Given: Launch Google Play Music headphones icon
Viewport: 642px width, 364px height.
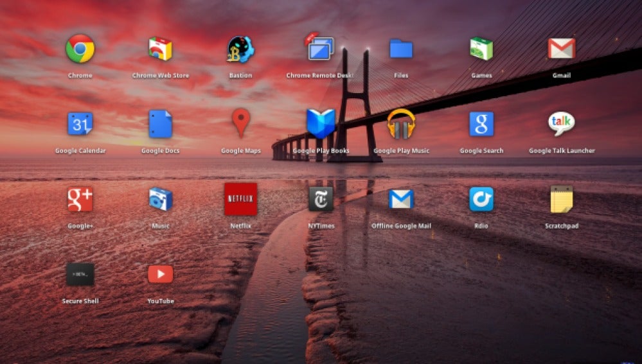Looking at the screenshot, I should [401, 124].
